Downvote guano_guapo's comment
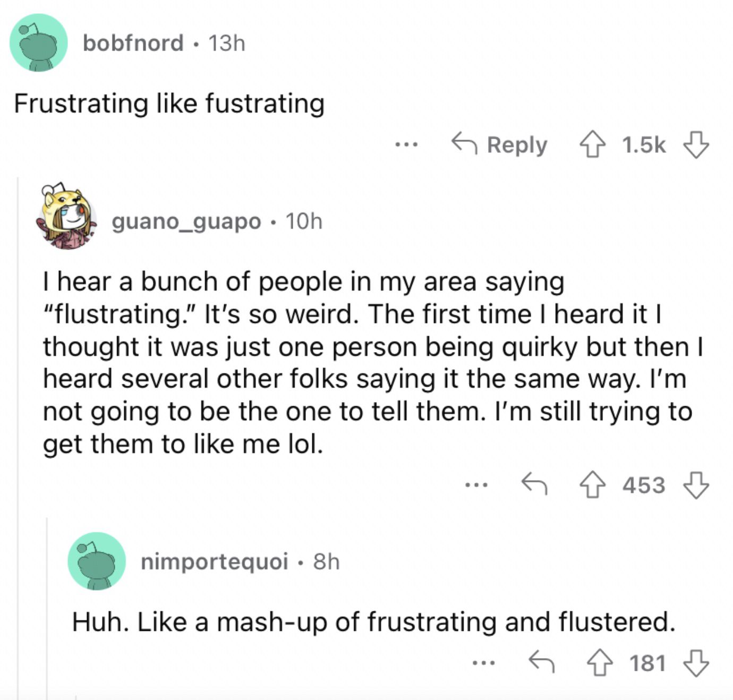The image size is (733, 700). [695, 485]
